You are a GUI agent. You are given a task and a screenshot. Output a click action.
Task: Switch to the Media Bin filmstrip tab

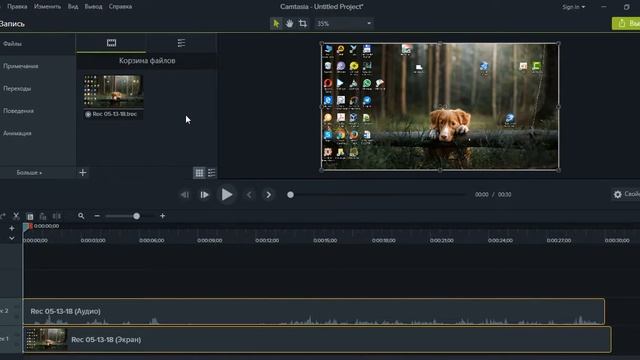point(111,43)
